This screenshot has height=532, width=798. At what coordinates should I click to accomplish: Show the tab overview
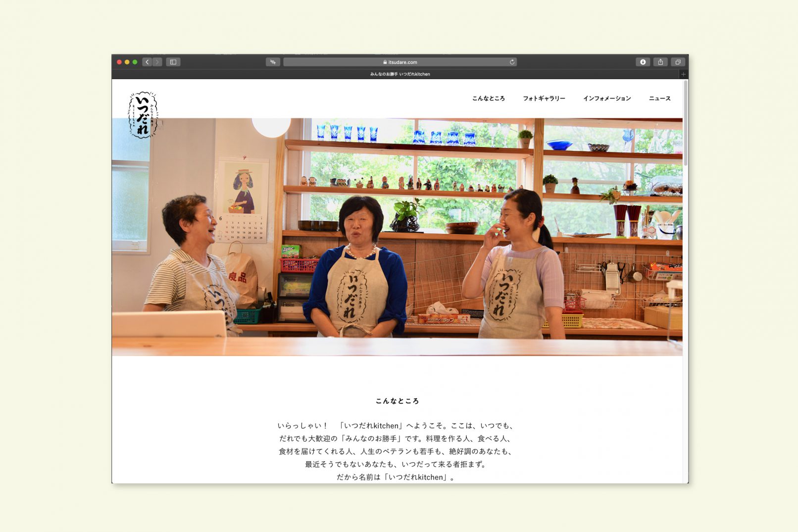[x=678, y=62]
